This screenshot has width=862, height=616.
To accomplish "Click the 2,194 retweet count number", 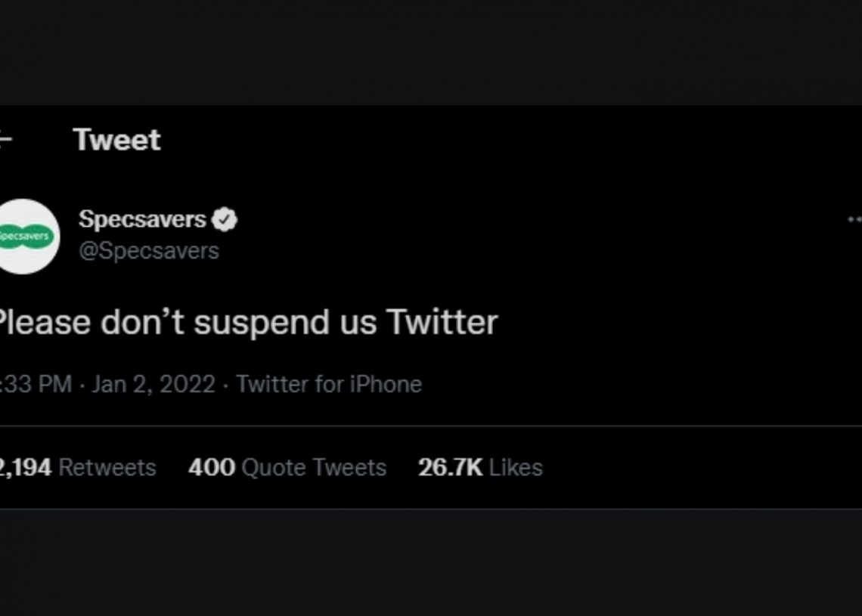I will 26,468.
